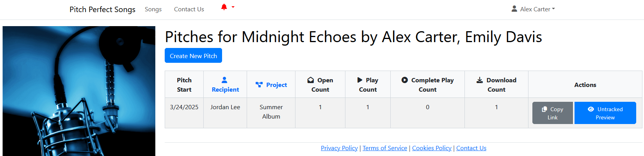Click the circled play icon for Complete Play
Viewport: 644px width, 156px height.
(405, 80)
